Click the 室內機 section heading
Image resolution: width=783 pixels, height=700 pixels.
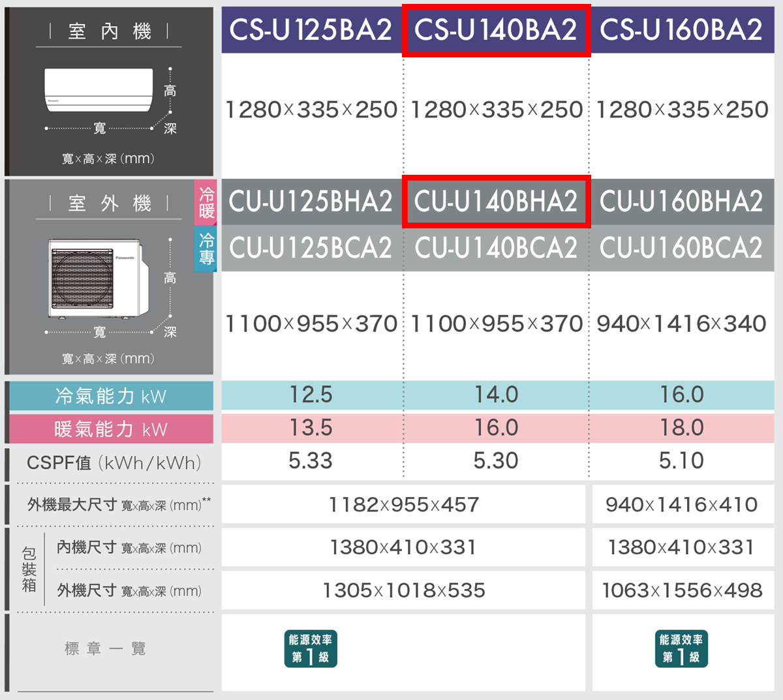pos(109,31)
